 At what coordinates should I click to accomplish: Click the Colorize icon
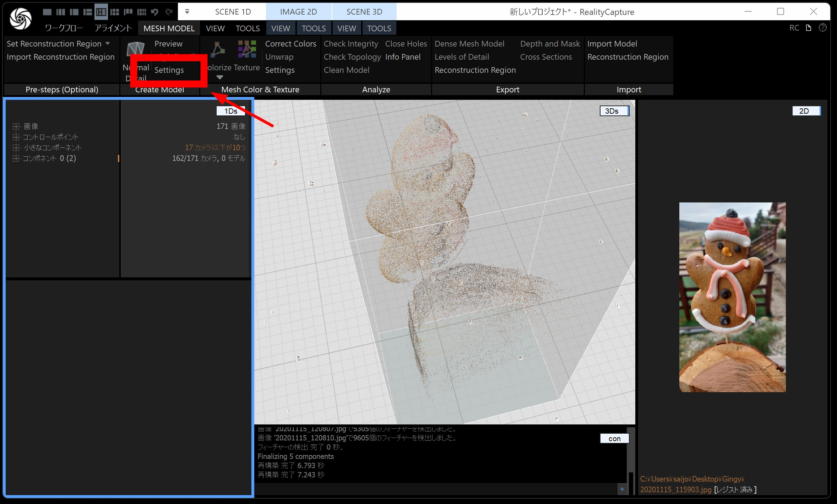tap(217, 49)
